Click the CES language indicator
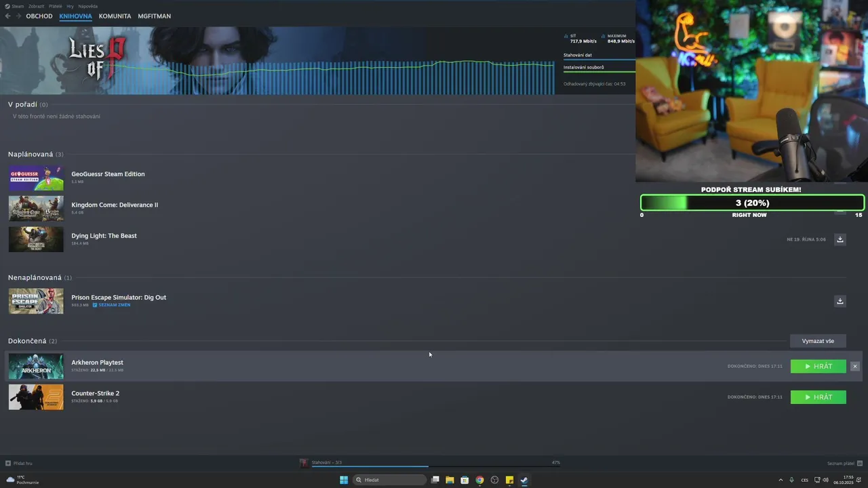The width and height of the screenshot is (868, 488). (x=805, y=480)
